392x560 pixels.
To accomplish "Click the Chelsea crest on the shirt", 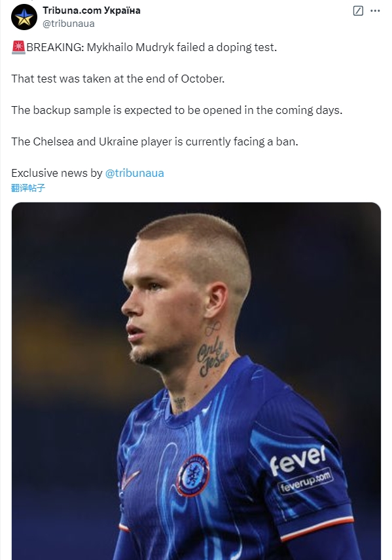I will [193, 476].
